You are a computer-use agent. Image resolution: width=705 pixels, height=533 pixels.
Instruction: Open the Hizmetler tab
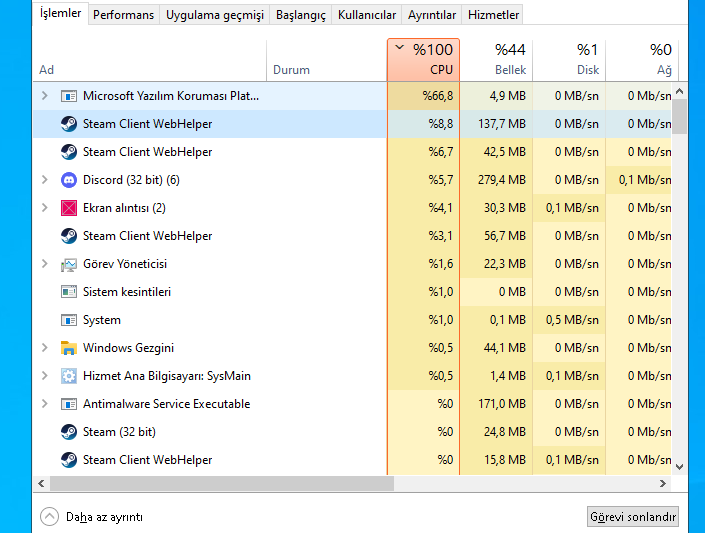click(x=493, y=15)
